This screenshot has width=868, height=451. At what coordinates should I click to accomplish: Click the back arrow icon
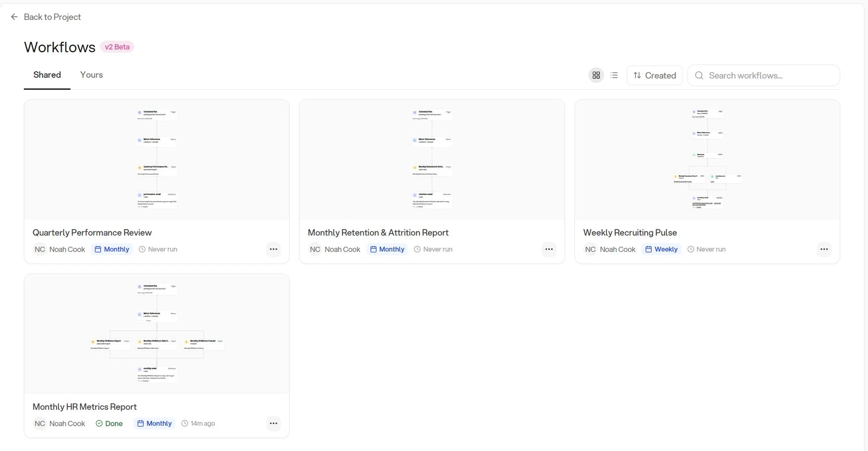[x=14, y=17]
